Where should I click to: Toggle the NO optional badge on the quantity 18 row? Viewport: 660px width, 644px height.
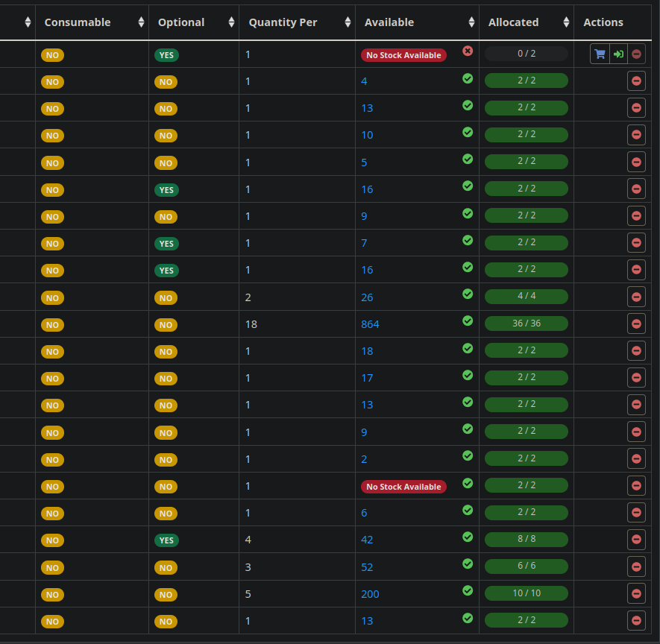166,324
